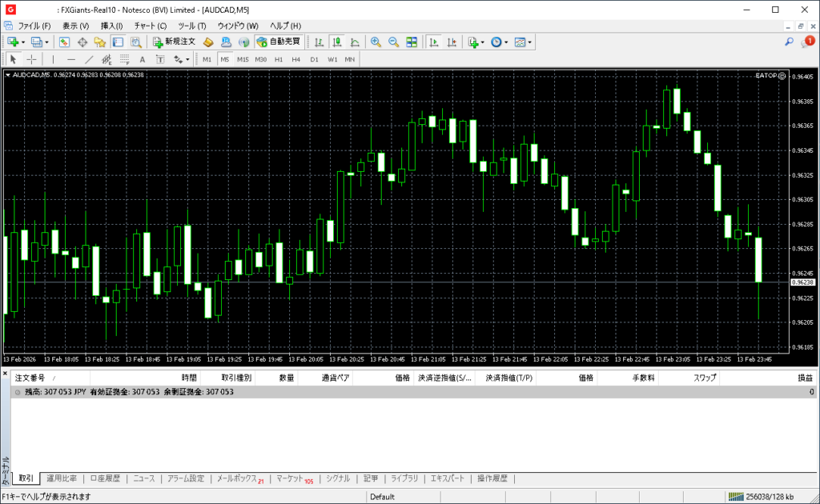This screenshot has height=504, width=820.
Task: Open the チャート (C) menu
Action: 150,26
